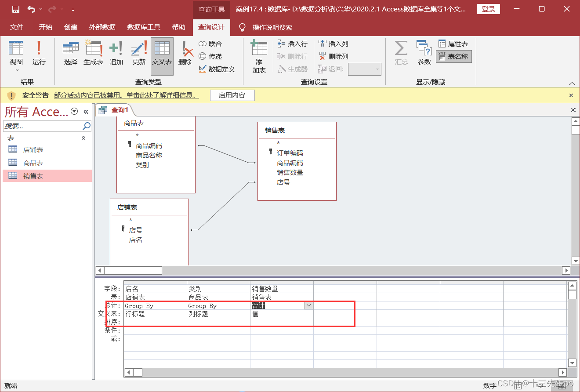This screenshot has width=580, height=392.
Task: Select the 传递 pass-through query option
Action: click(210, 57)
